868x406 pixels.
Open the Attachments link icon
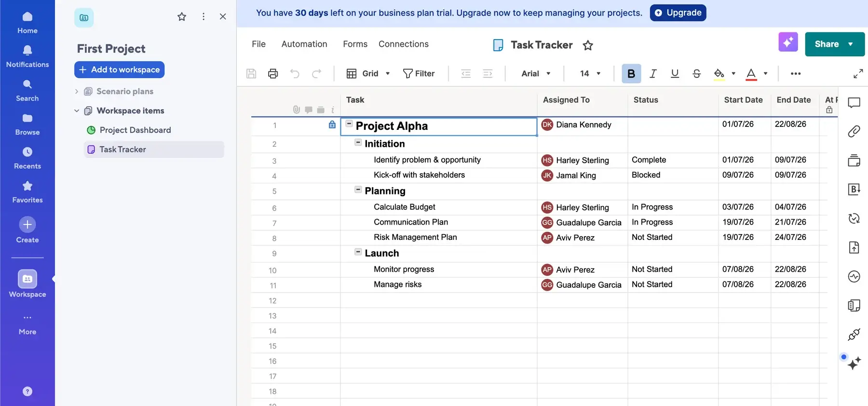tap(854, 131)
